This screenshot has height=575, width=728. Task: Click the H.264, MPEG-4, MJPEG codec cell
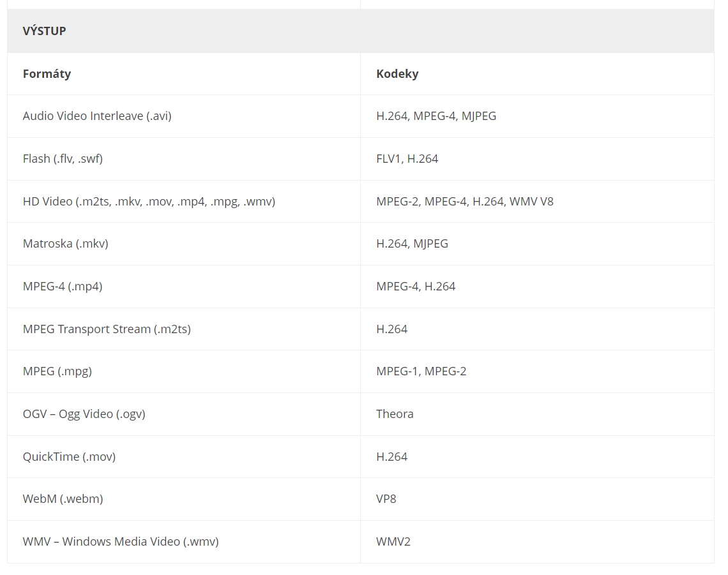(x=537, y=116)
